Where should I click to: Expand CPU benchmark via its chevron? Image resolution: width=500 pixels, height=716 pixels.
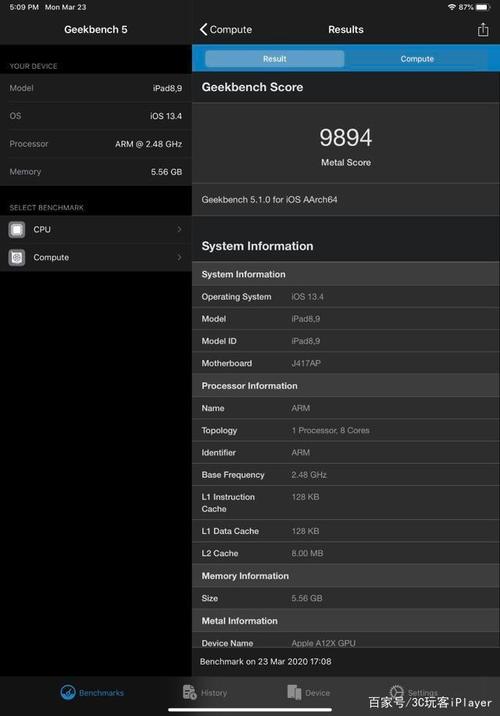coord(179,229)
